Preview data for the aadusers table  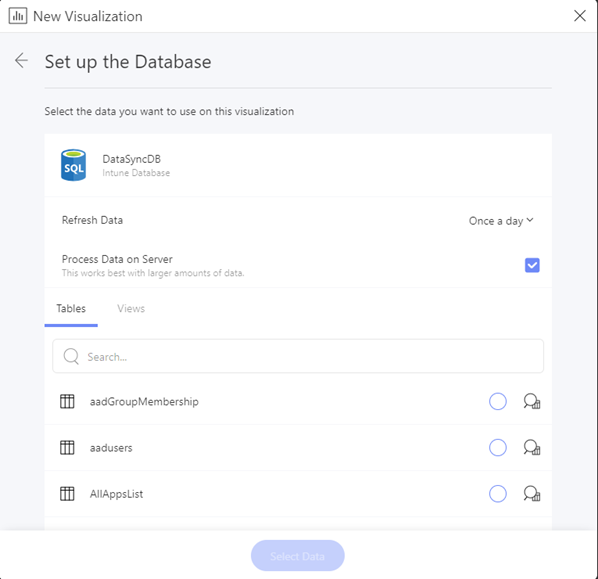532,447
